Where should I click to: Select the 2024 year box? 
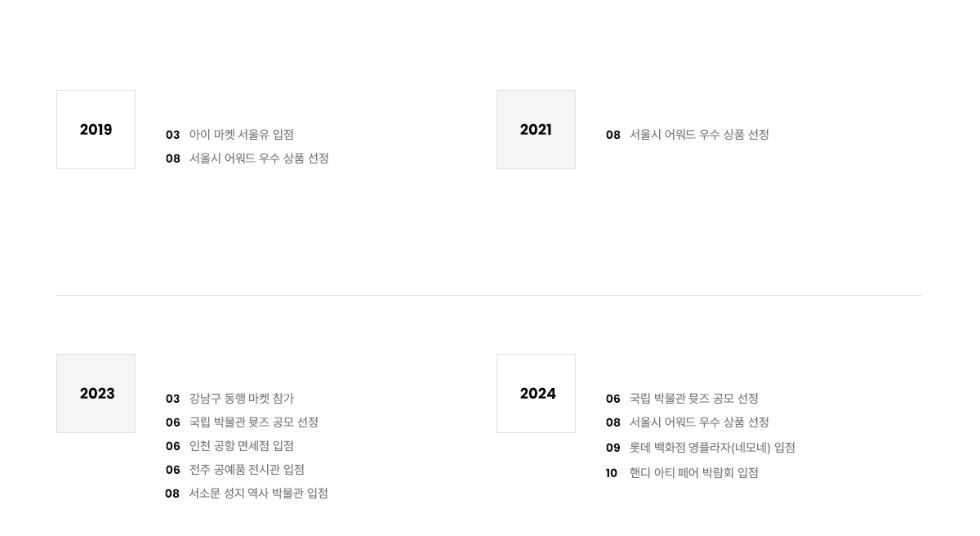[536, 393]
